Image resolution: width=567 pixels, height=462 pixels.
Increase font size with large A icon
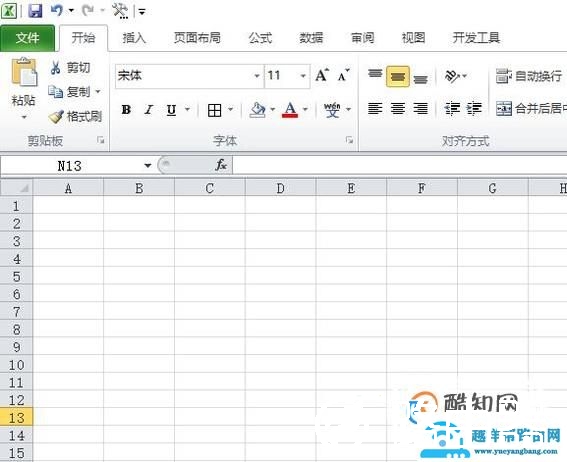[x=322, y=75]
